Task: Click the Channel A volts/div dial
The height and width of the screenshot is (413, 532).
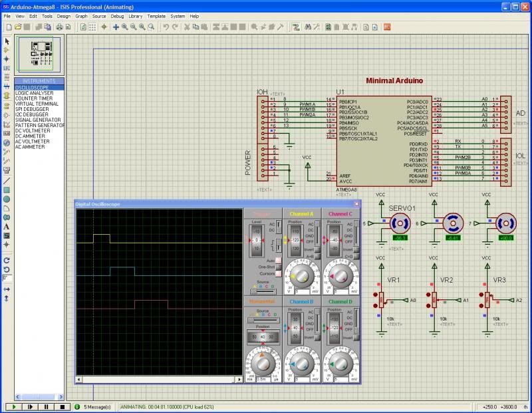Action: pos(301,276)
